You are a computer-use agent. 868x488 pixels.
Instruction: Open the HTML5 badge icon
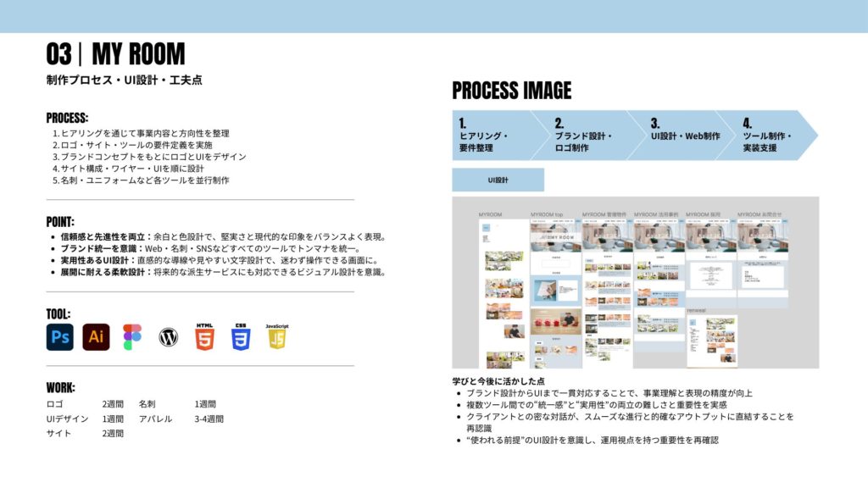(205, 337)
